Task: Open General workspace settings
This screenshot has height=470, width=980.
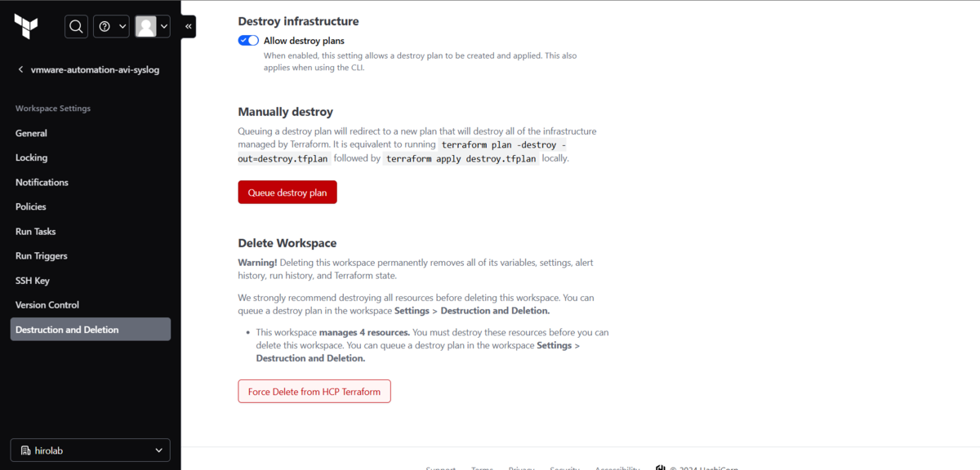Action: [x=31, y=133]
